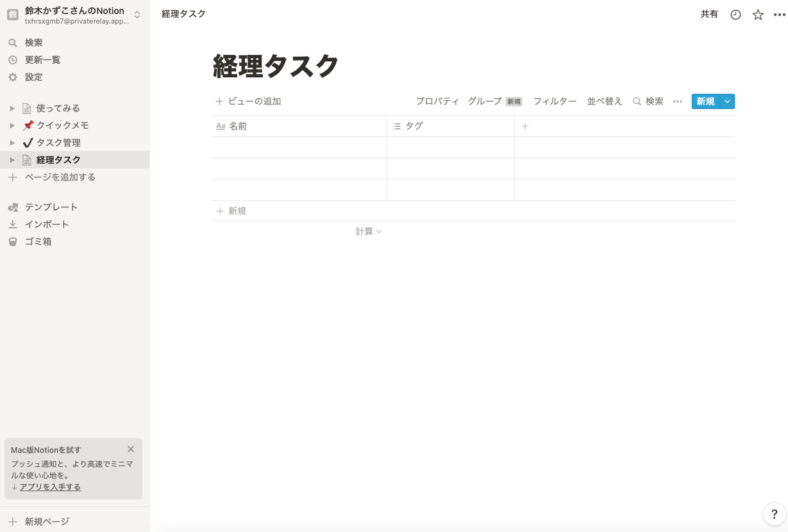Image resolution: width=788 pixels, height=532 pixels.
Task: Select 更新一覧 in the sidebar
Action: click(x=43, y=60)
